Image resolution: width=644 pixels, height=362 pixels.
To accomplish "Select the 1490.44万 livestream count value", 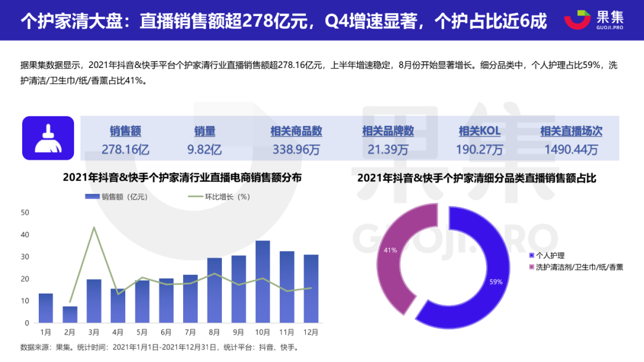I will 571,149.
